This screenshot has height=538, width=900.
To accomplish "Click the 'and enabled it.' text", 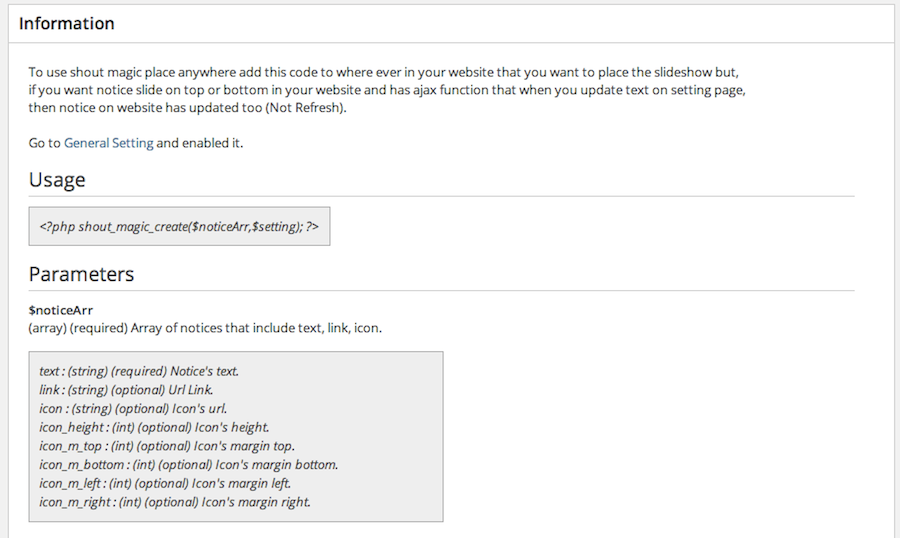I will point(200,143).
